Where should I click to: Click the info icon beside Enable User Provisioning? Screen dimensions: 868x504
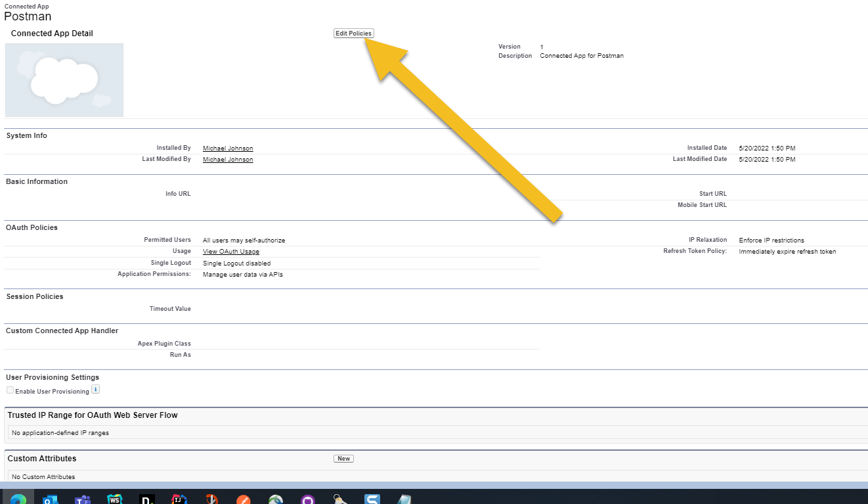pyautogui.click(x=96, y=390)
